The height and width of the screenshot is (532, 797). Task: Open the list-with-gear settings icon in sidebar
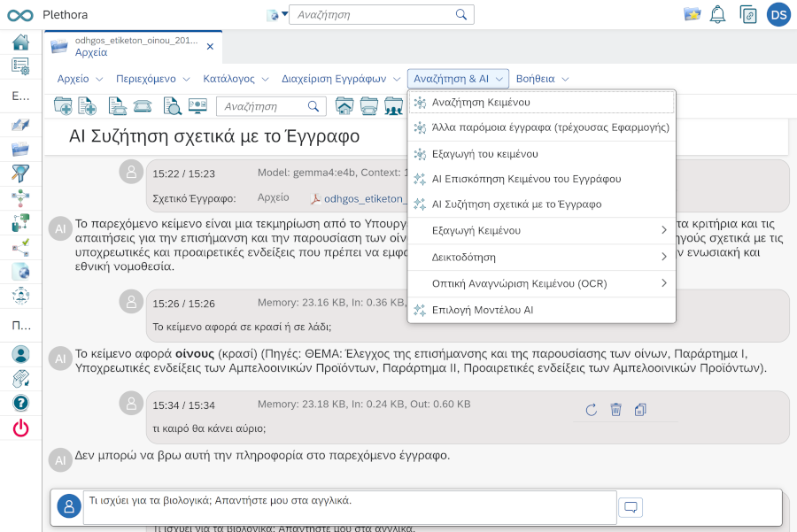(20, 66)
